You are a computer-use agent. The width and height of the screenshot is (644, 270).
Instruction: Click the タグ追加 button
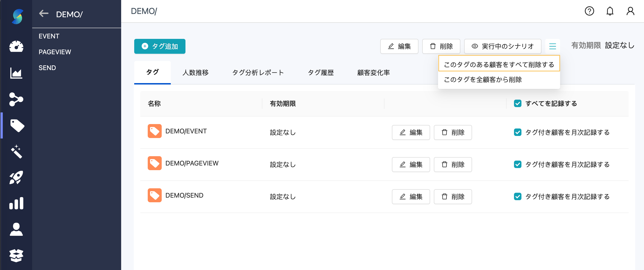160,46
